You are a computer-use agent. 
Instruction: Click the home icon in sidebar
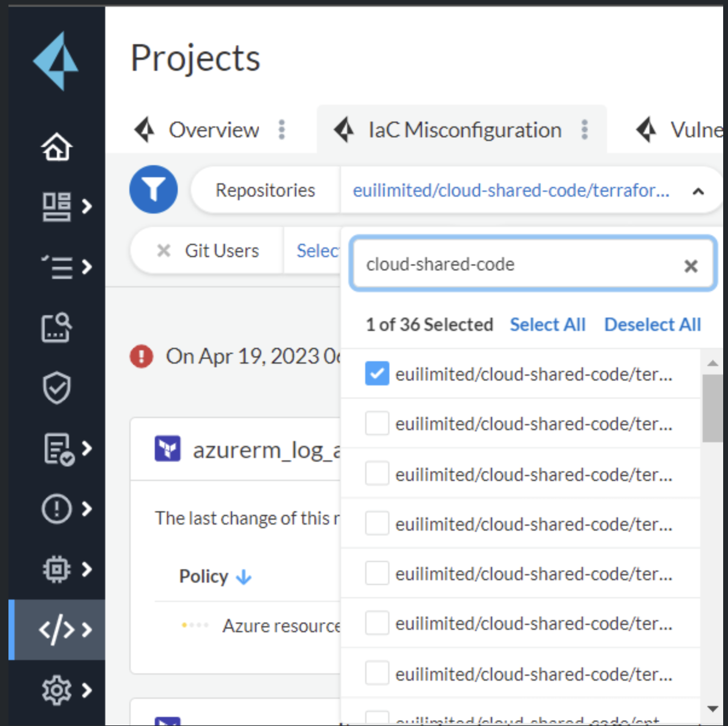tap(56, 146)
